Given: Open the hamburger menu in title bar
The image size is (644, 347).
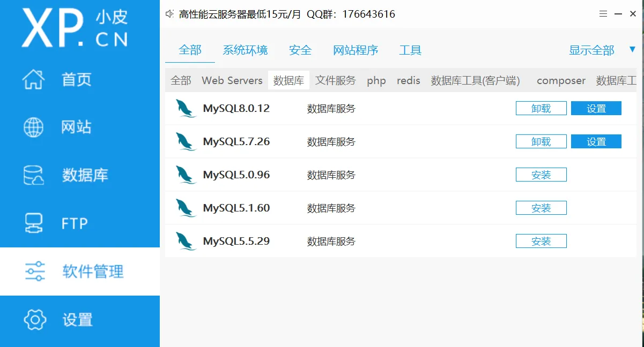Looking at the screenshot, I should tap(603, 14).
